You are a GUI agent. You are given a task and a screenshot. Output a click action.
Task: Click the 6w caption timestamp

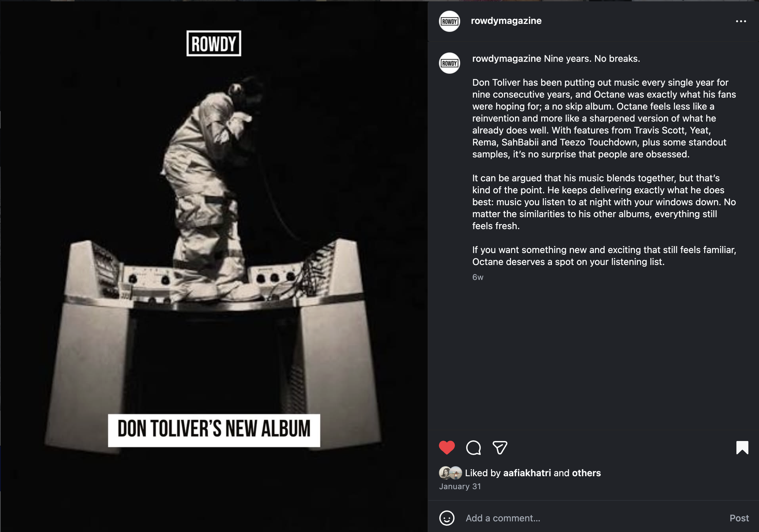pyautogui.click(x=478, y=277)
